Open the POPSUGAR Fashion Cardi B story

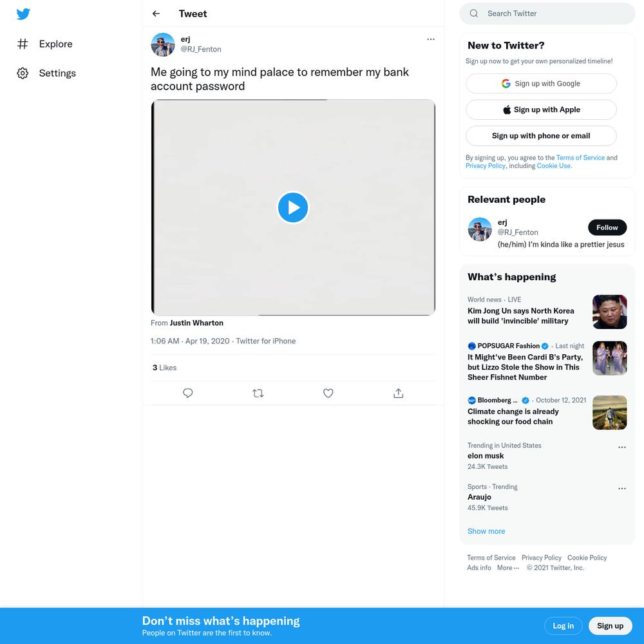coord(526,367)
